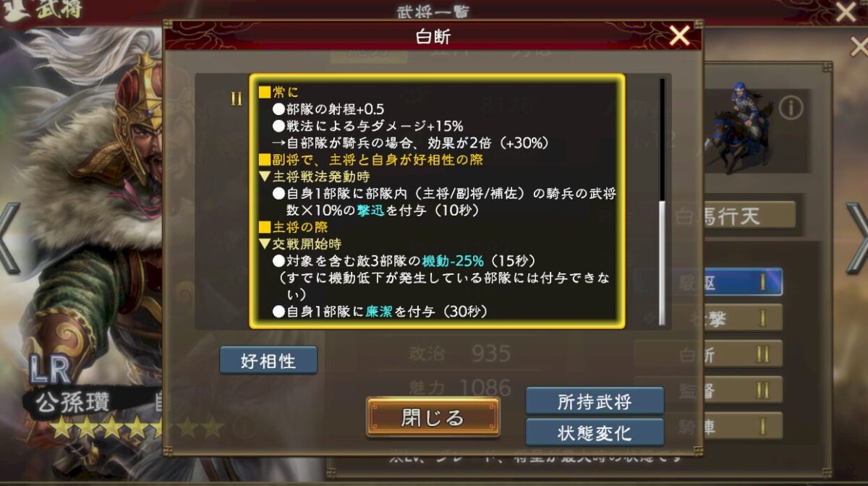Tap the LR rarity badge on 公孫瓚
The image size is (868, 486).
(50, 370)
